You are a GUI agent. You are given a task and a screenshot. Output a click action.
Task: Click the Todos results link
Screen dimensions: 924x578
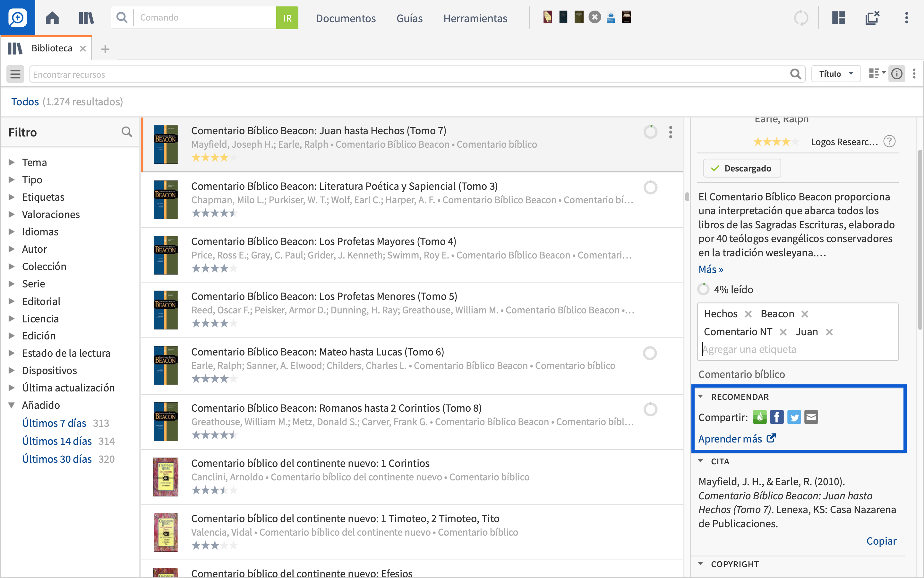[x=25, y=102]
